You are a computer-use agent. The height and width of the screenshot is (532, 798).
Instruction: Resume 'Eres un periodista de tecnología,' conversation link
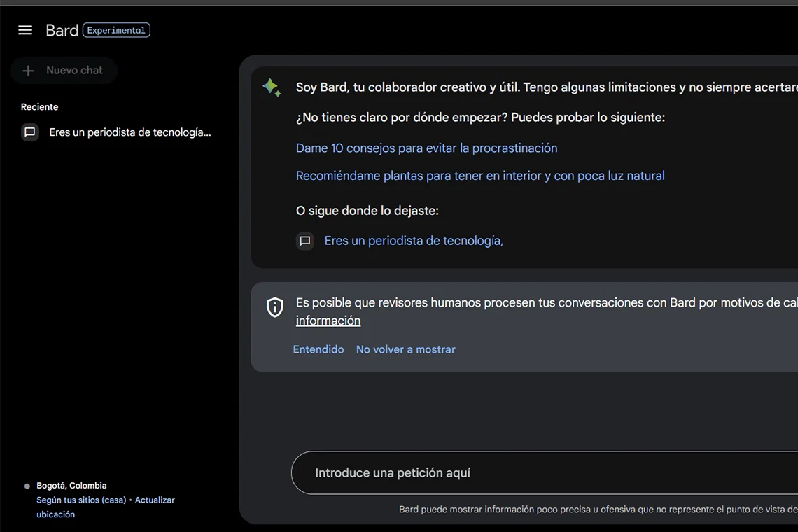click(413, 241)
